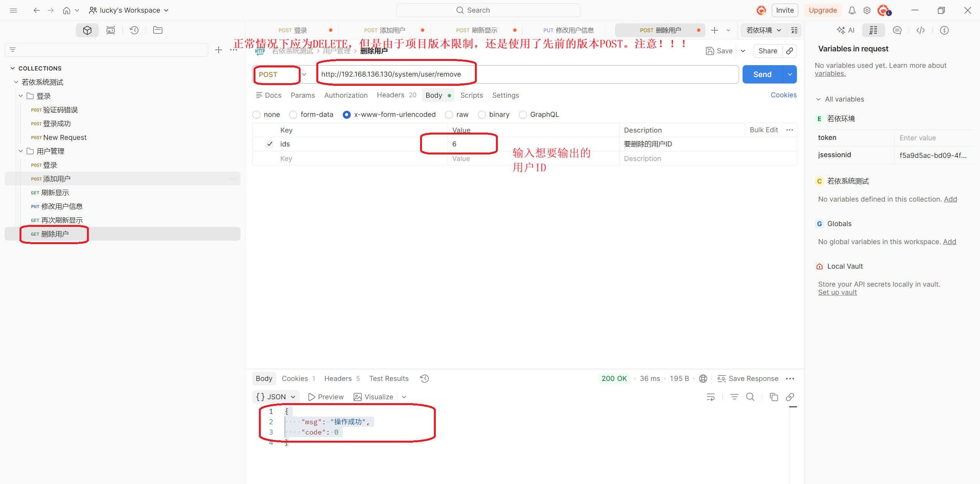Go forward with the right arrow
This screenshot has width=980, height=484.
(51, 10)
